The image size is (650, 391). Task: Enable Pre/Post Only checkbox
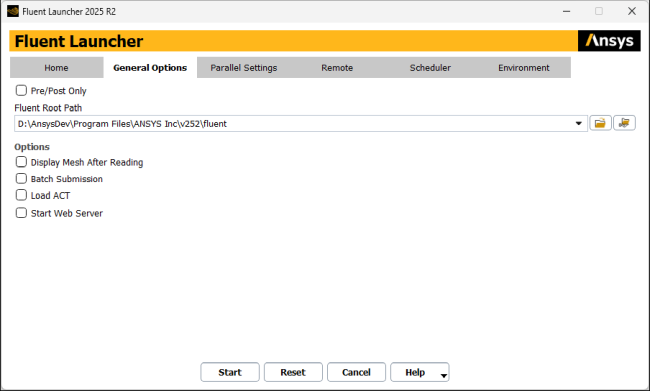(x=21, y=90)
